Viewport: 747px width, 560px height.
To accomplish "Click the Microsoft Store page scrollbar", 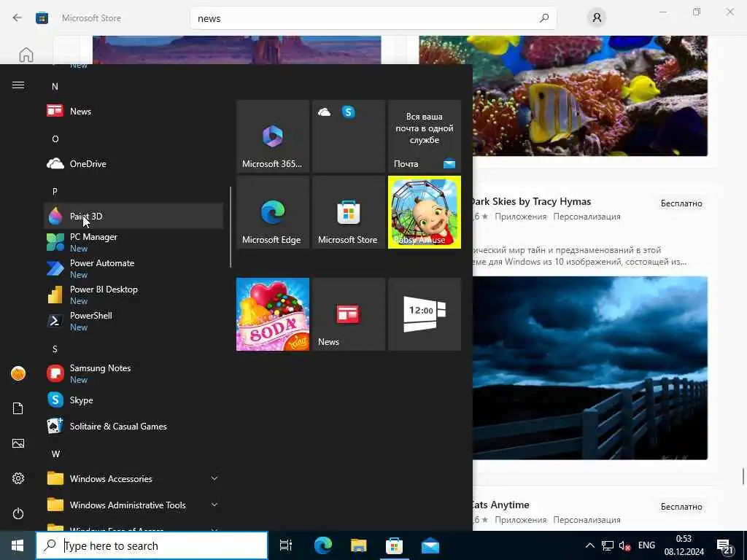I will click(x=743, y=476).
